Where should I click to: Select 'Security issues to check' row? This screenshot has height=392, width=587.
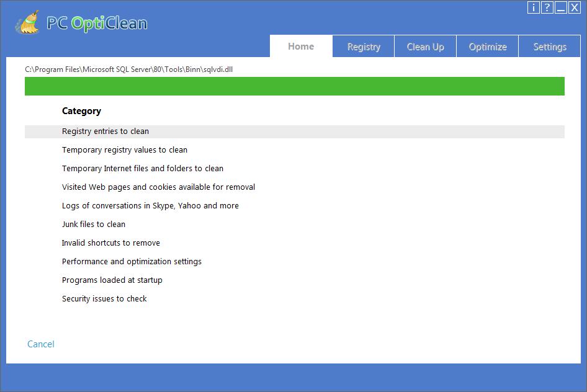295,299
